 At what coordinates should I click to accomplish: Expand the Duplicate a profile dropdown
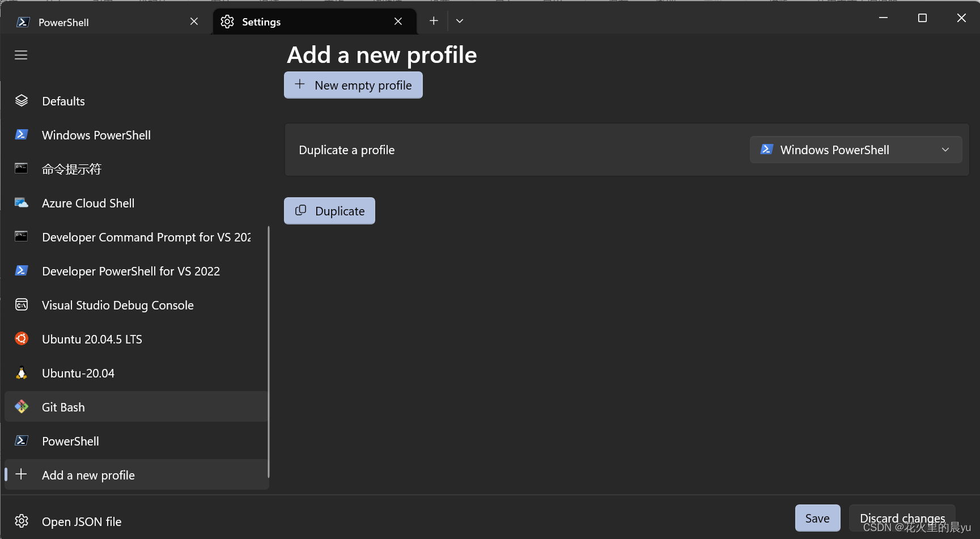(856, 150)
